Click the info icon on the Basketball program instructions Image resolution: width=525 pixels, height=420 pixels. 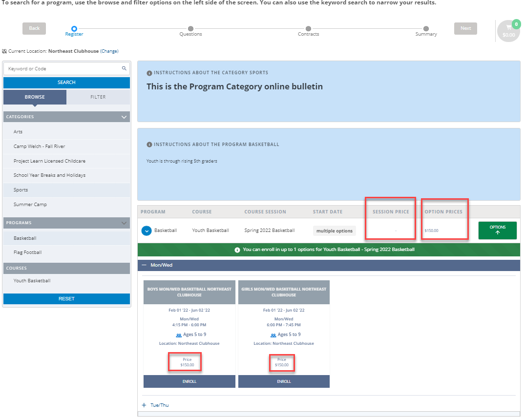(149, 144)
